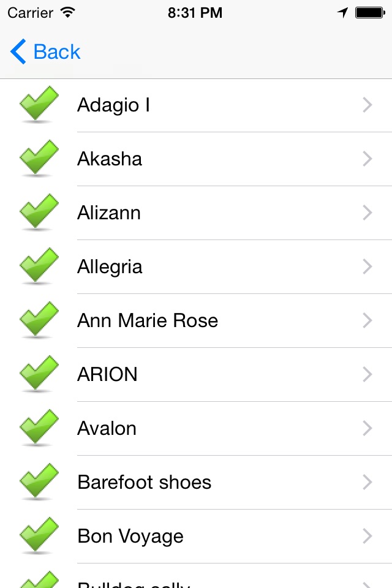Toggle the Avalon checkmark
Viewport: 392px width, 588px height.
click(x=39, y=428)
